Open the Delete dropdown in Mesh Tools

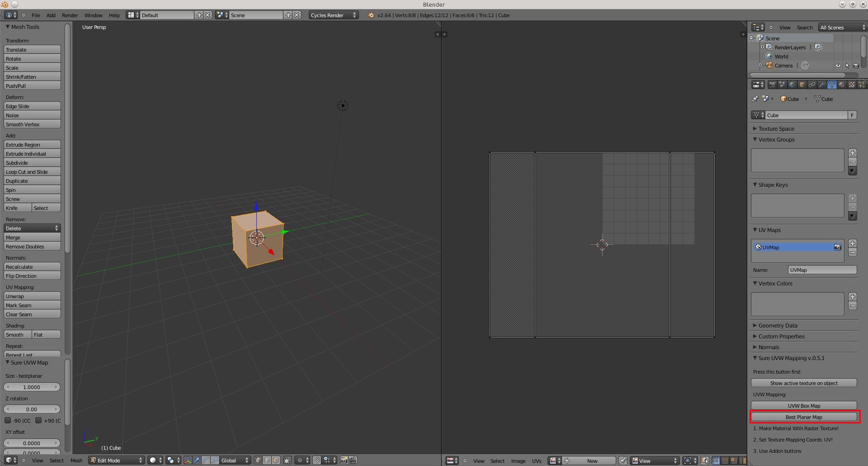point(32,228)
